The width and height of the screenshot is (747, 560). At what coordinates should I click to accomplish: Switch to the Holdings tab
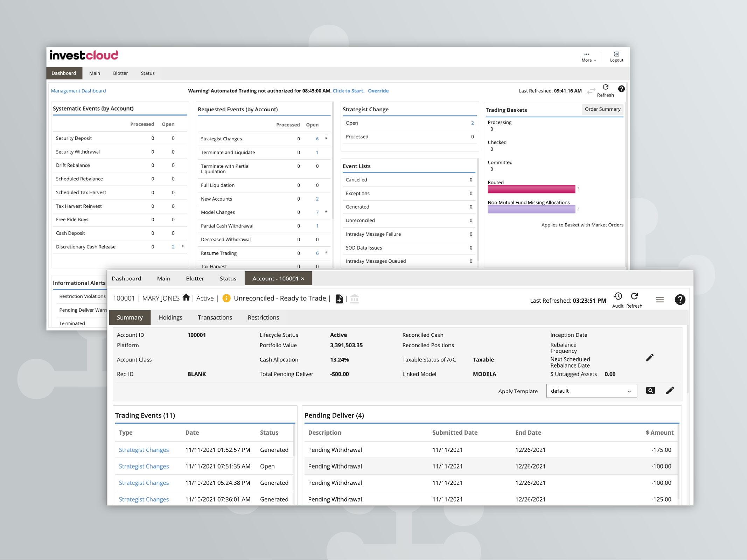(x=170, y=317)
